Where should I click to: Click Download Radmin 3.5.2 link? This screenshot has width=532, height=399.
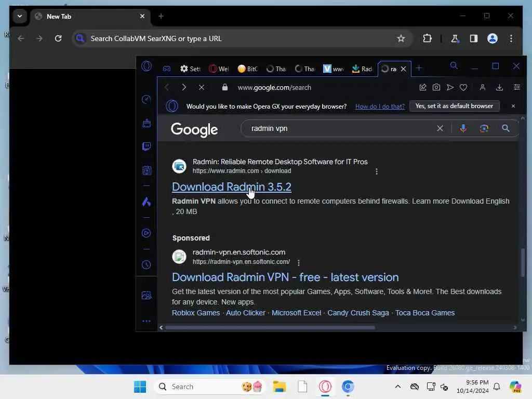232,187
